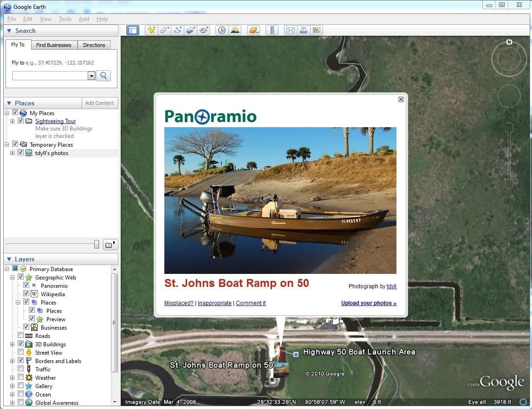The image size is (532, 409).
Task: Collapse the Search panel
Action: tap(9, 31)
